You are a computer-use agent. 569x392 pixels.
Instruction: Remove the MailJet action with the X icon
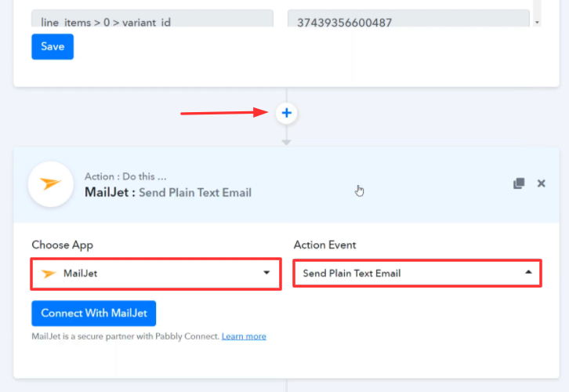pyautogui.click(x=542, y=183)
